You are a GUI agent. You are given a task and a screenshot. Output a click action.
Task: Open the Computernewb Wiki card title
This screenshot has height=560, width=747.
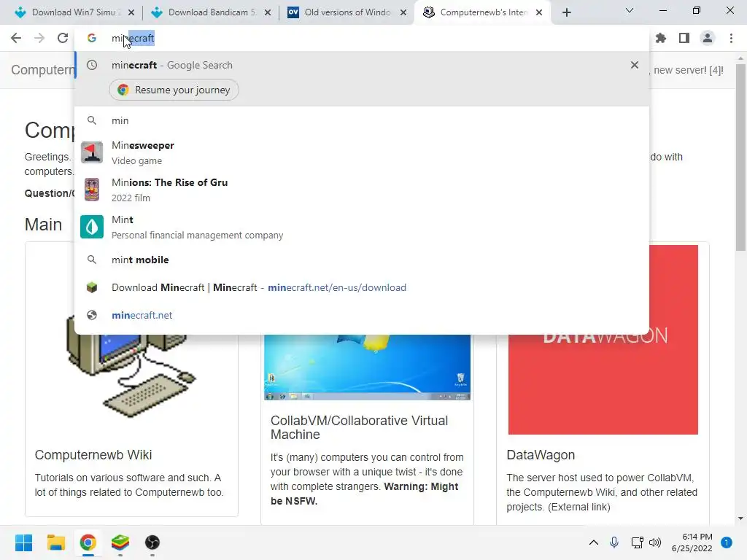point(93,455)
